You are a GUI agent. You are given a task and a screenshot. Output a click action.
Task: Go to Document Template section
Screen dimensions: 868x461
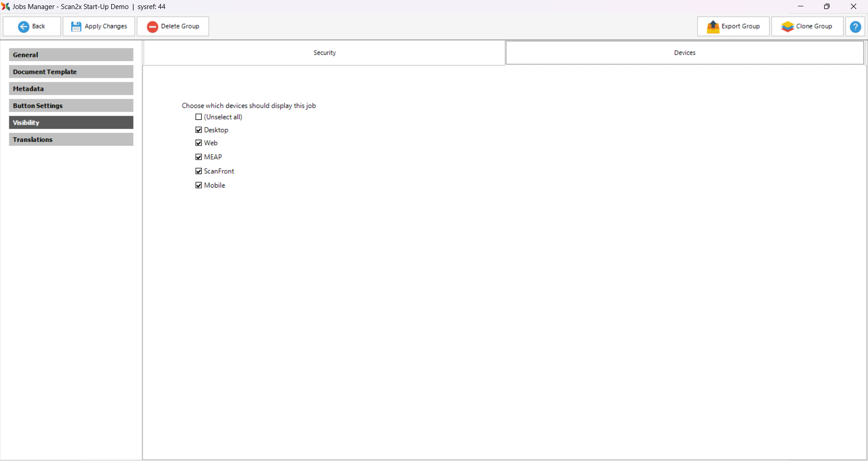(x=71, y=72)
